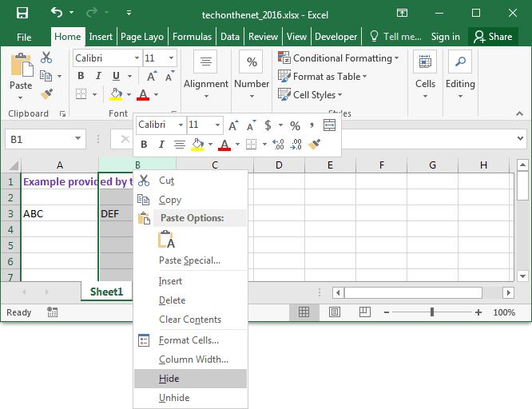Image resolution: width=532 pixels, height=409 pixels.
Task: Switch to Page Layout view in status bar
Action: [x=334, y=312]
